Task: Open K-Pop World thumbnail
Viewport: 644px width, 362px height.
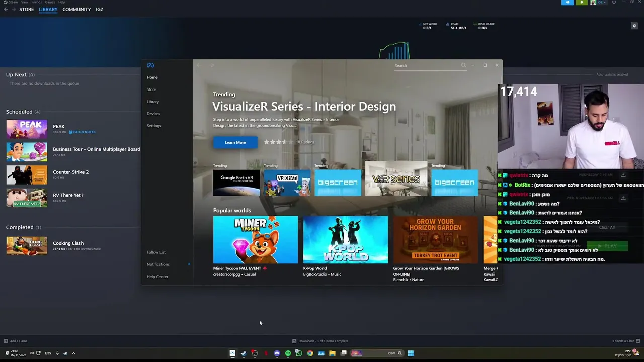Action: coord(346,240)
